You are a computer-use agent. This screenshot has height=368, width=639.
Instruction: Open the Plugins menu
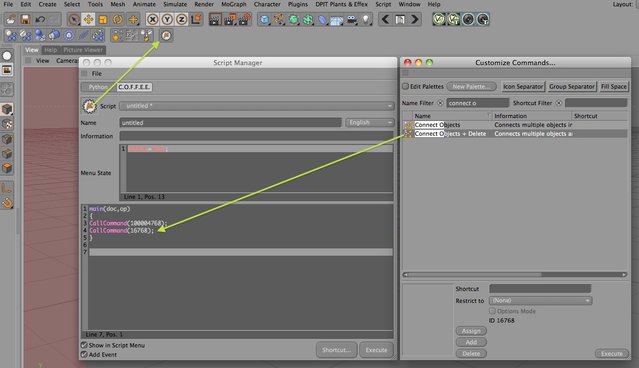pos(298,4)
